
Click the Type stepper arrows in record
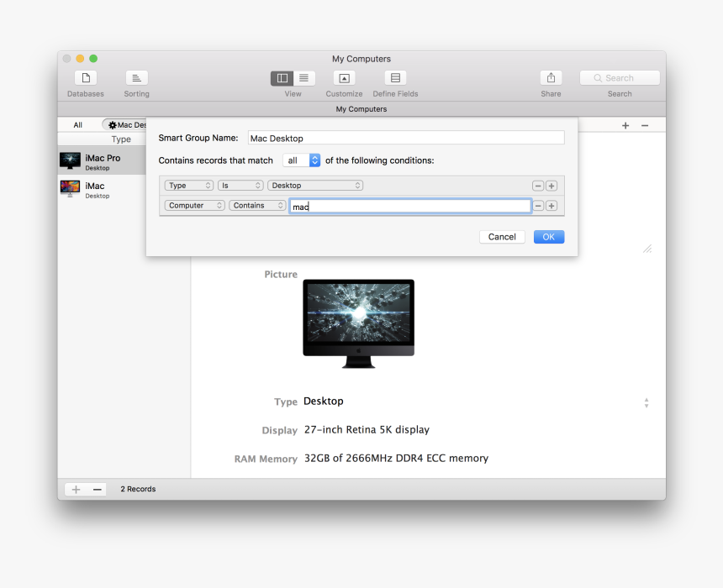pos(646,402)
